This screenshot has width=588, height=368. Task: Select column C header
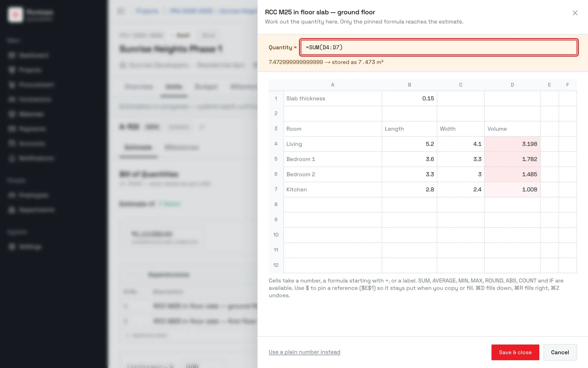click(x=461, y=85)
